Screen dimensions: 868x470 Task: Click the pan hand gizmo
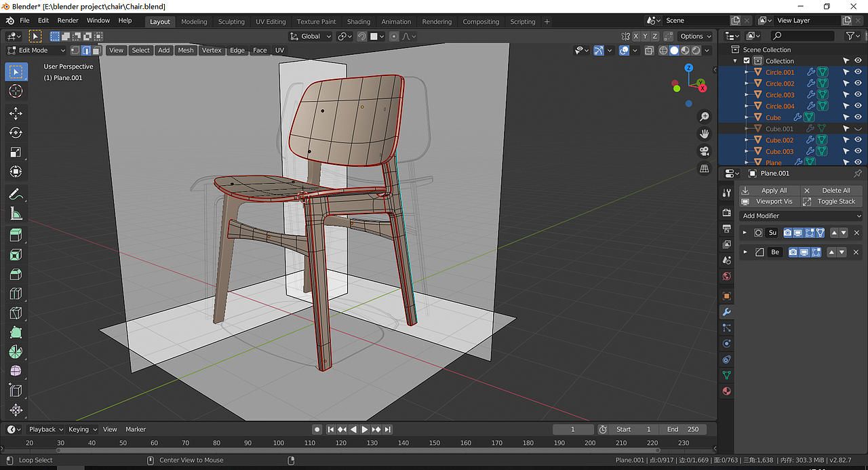pos(705,134)
